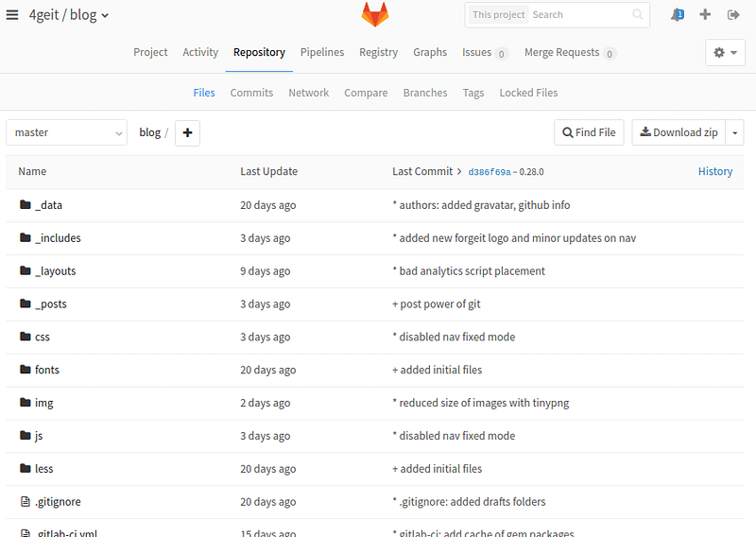Switch to the Pipelines tab
Viewport: 756px width, 537px height.
[x=322, y=52]
